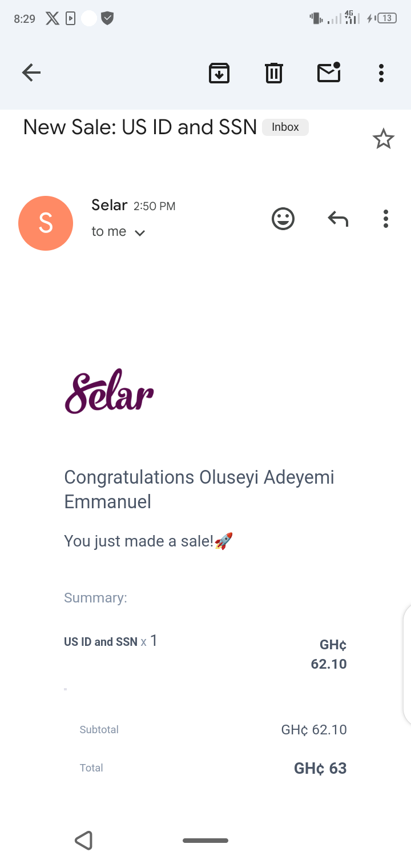This screenshot has width=411, height=868.
Task: Delete this email
Action: click(x=273, y=73)
